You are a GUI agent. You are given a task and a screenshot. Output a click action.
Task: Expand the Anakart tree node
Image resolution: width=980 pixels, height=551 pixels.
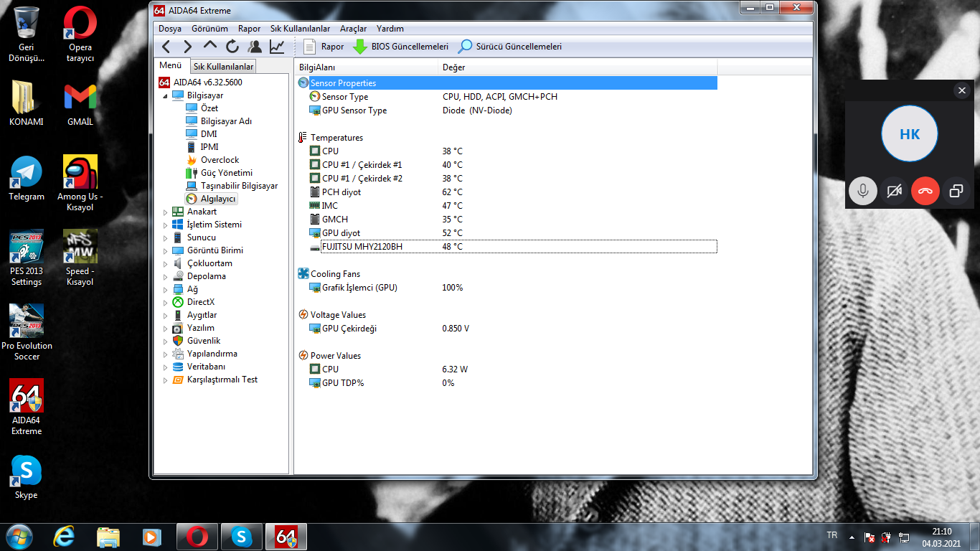[x=165, y=212]
